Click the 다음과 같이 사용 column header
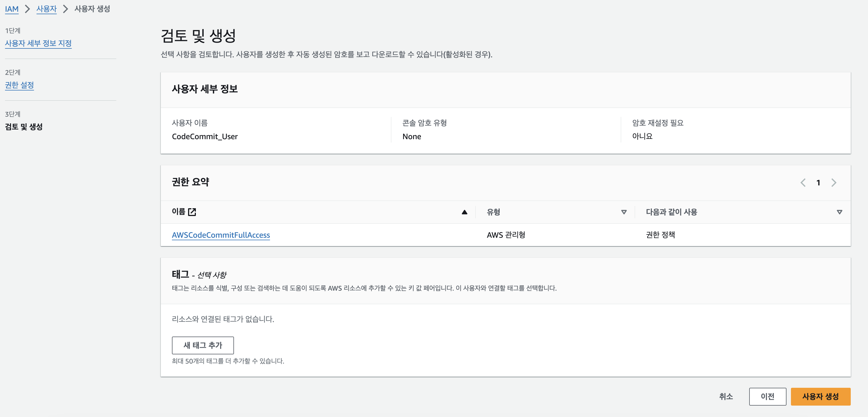The height and width of the screenshot is (417, 868). (x=671, y=212)
